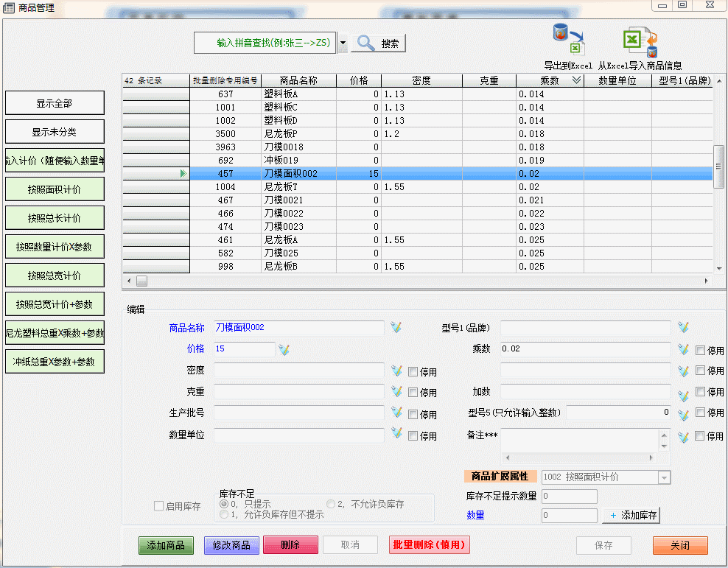Click the pencil icon beside 乘数 field

[683, 349]
